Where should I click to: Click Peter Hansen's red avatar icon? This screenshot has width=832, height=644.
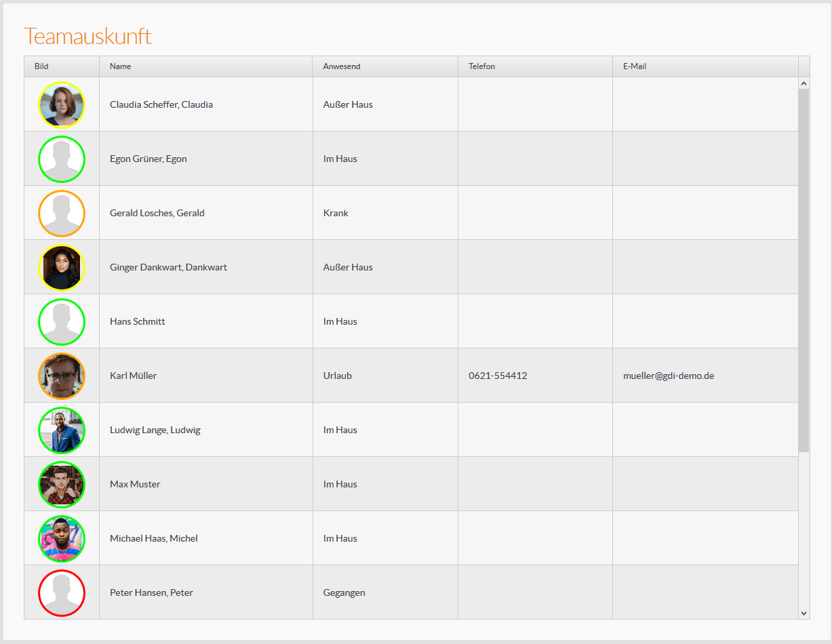click(x=62, y=592)
